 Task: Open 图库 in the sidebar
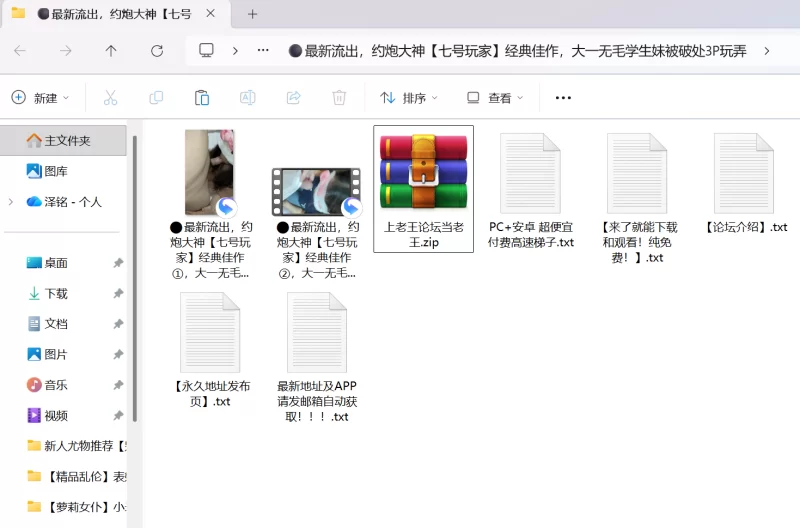56,171
